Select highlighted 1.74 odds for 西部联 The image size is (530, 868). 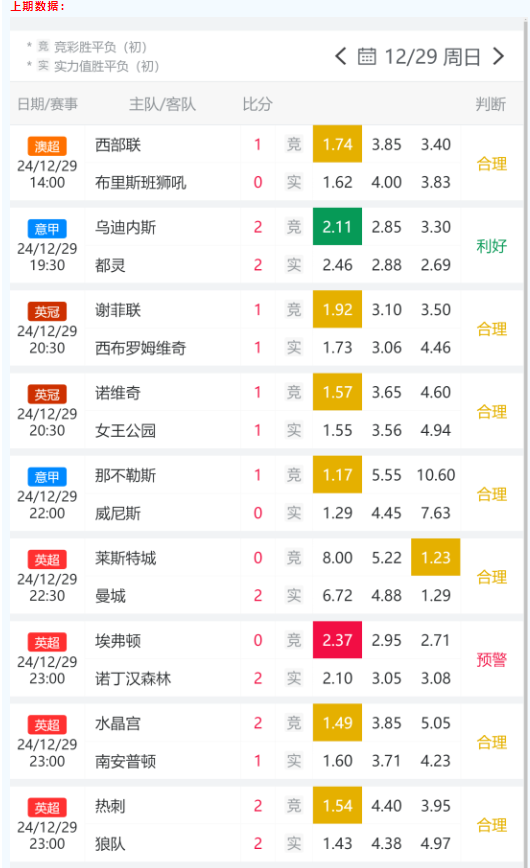coord(337,144)
